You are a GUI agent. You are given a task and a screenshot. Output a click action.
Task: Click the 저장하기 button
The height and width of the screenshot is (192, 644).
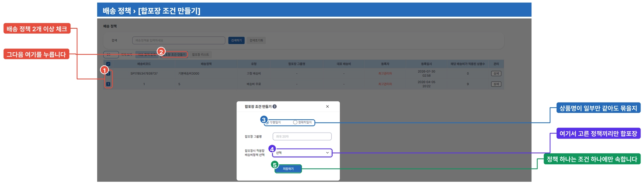[x=288, y=169]
